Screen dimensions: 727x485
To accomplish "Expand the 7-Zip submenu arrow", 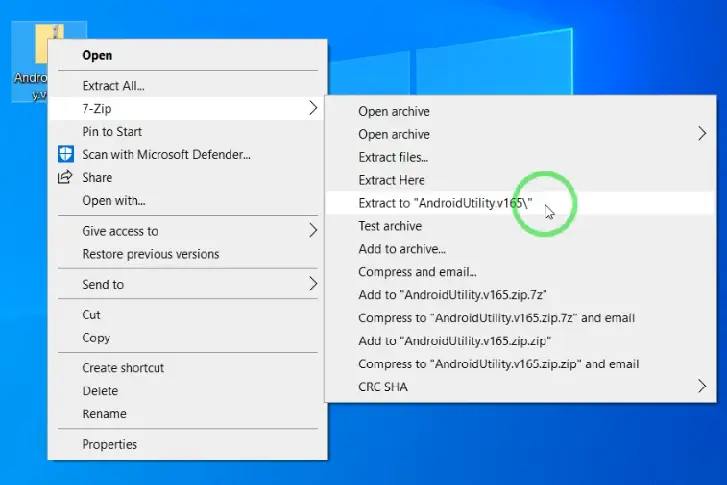I will point(313,108).
